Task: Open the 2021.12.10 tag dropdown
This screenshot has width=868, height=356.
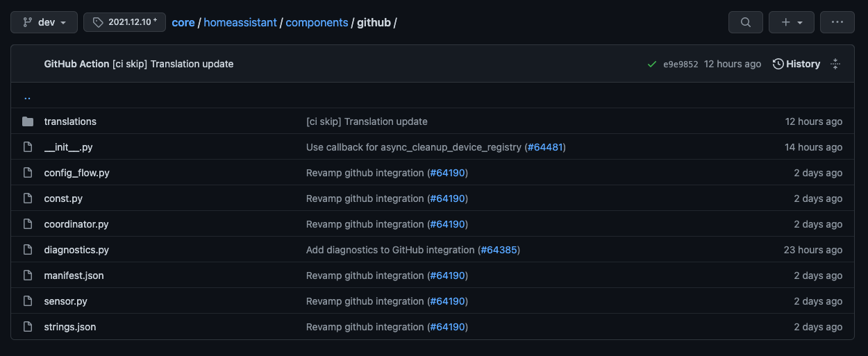Action: [124, 22]
